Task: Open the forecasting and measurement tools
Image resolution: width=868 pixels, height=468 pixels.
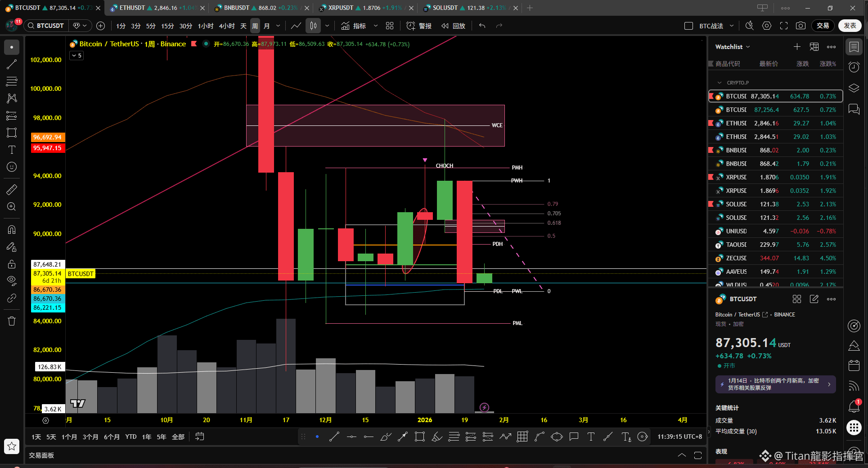Action: click(12, 116)
